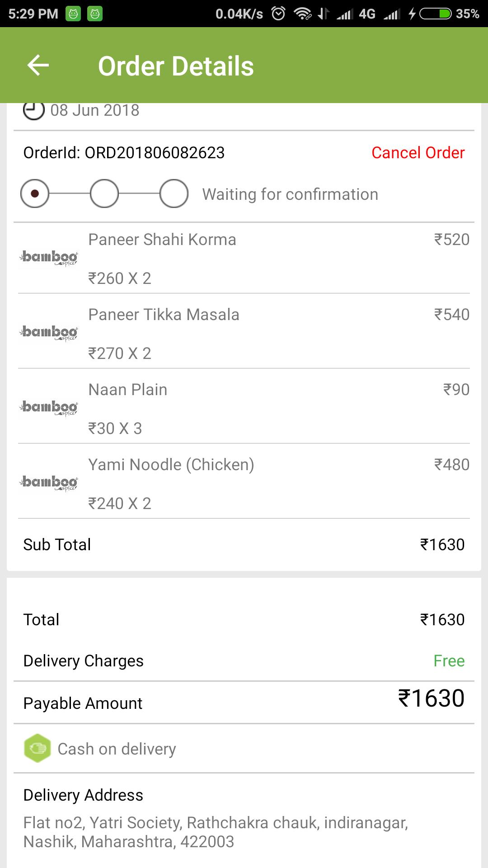Select the second order status step circle
The width and height of the screenshot is (488, 868).
[x=104, y=193]
